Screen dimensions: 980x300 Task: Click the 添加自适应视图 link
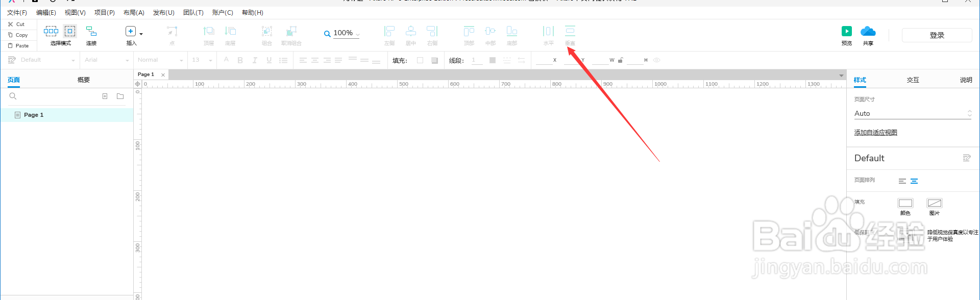coord(876,132)
